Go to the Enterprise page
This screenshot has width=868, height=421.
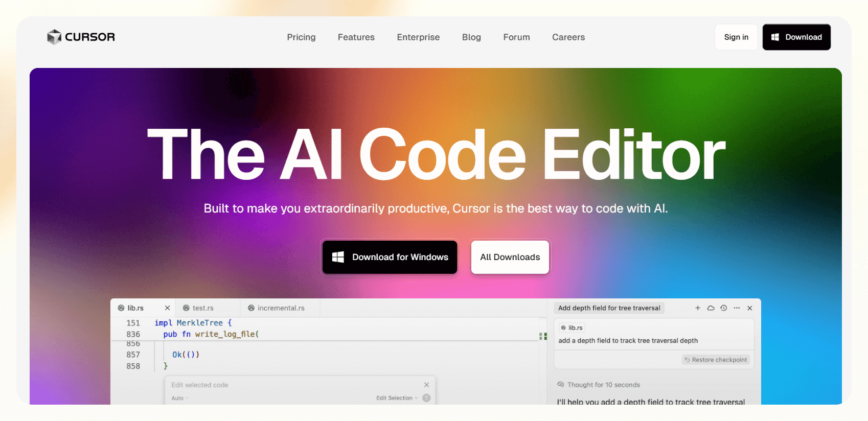point(418,37)
